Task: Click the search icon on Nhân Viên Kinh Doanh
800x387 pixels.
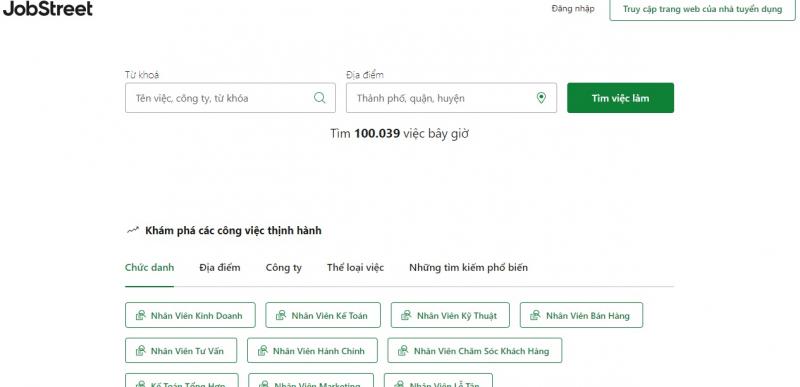Action: 141,316
